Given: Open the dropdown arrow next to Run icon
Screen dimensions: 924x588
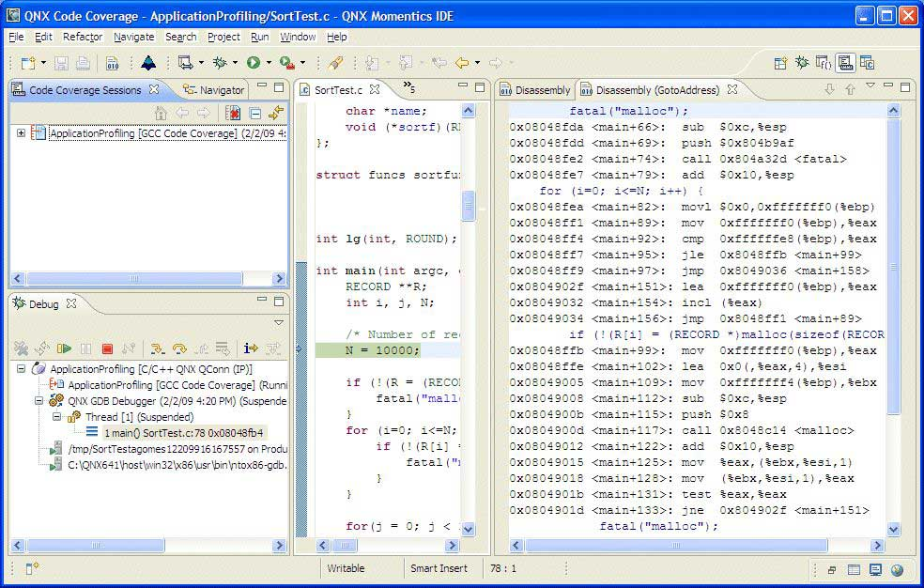Looking at the screenshot, I should click(269, 63).
